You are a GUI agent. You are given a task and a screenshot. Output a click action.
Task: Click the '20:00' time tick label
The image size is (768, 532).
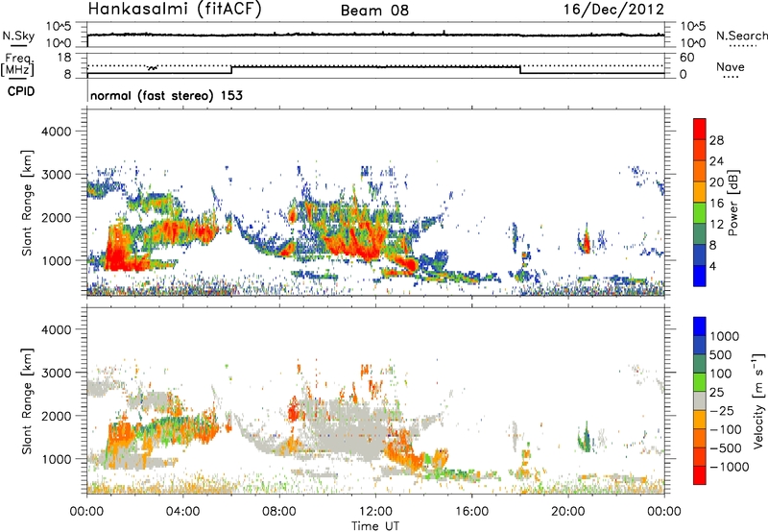pyautogui.click(x=568, y=512)
